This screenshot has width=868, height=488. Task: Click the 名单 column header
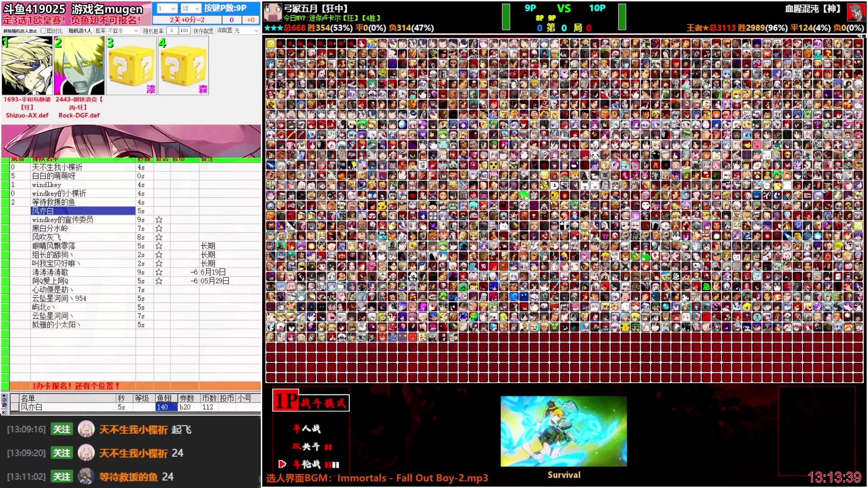(x=68, y=398)
